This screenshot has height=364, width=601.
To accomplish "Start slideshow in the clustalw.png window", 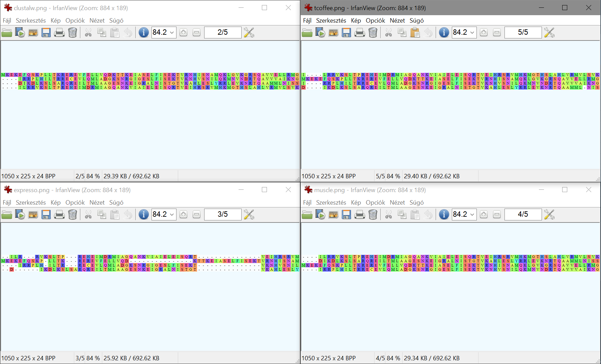I will (20, 33).
